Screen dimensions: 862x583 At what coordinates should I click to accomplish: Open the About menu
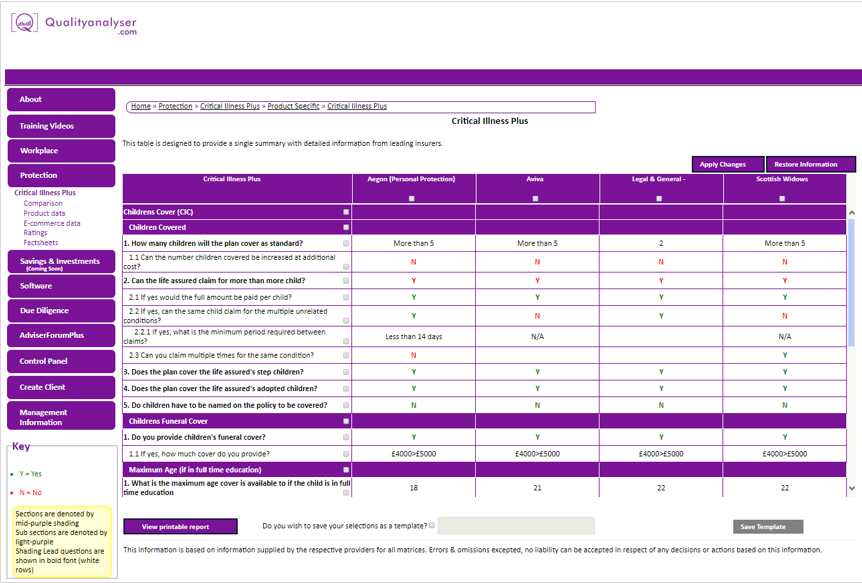click(x=61, y=100)
